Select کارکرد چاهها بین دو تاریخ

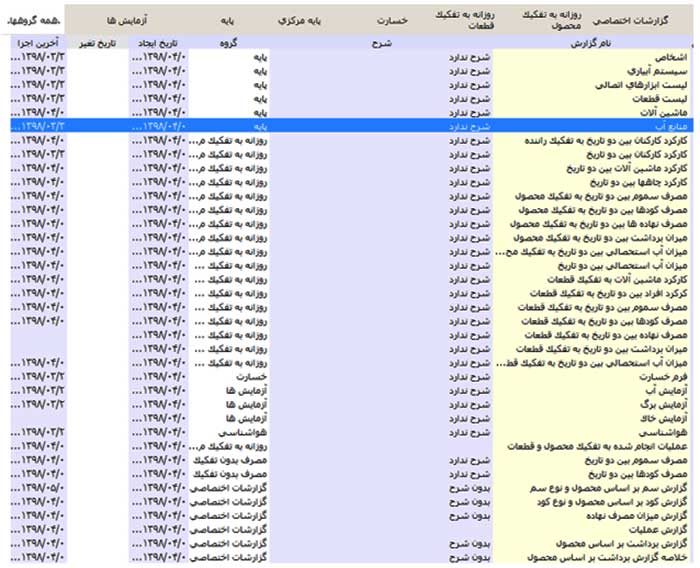(638, 182)
